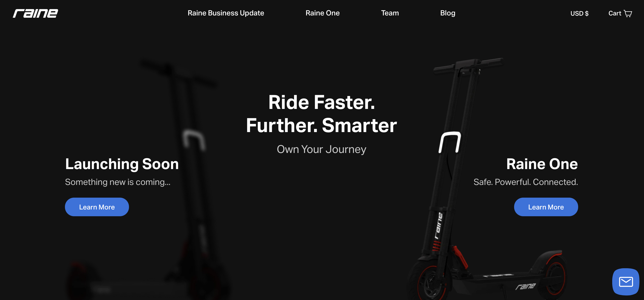Click the raine branding on scooter stem
Screen dimensions: 644x300
pyautogui.click(x=438, y=226)
